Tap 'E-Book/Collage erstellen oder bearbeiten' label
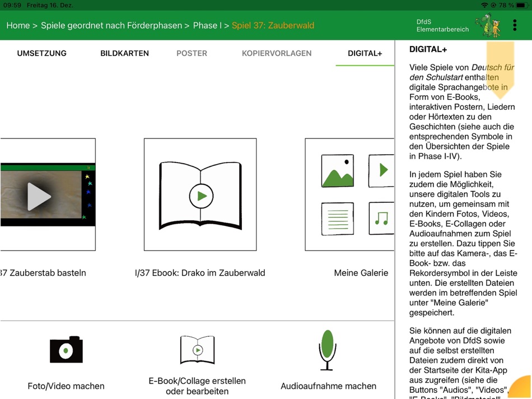 (197, 386)
